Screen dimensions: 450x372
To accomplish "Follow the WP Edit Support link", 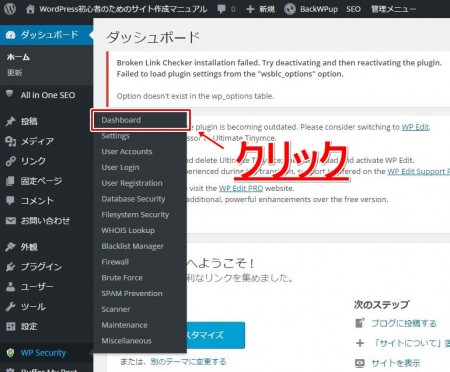I will 418,171.
